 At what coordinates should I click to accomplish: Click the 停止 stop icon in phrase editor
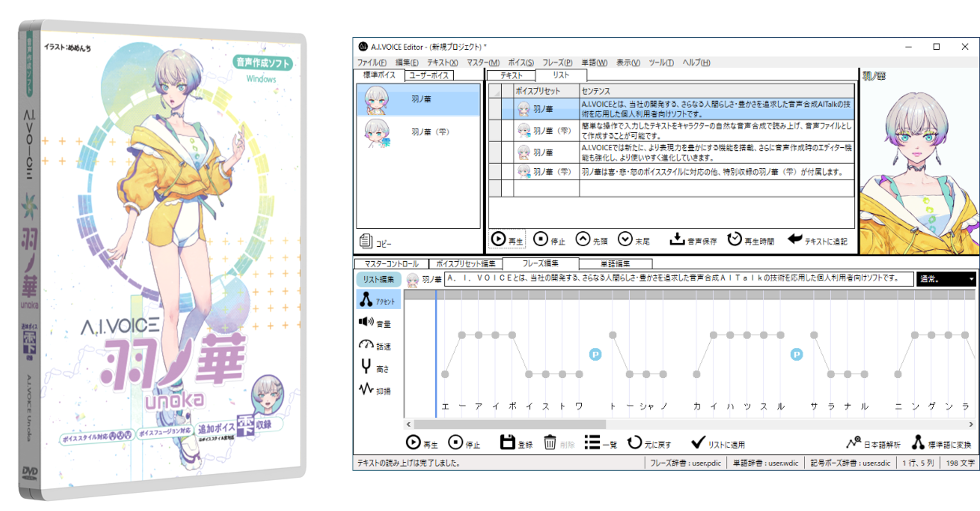pyautogui.click(x=456, y=442)
